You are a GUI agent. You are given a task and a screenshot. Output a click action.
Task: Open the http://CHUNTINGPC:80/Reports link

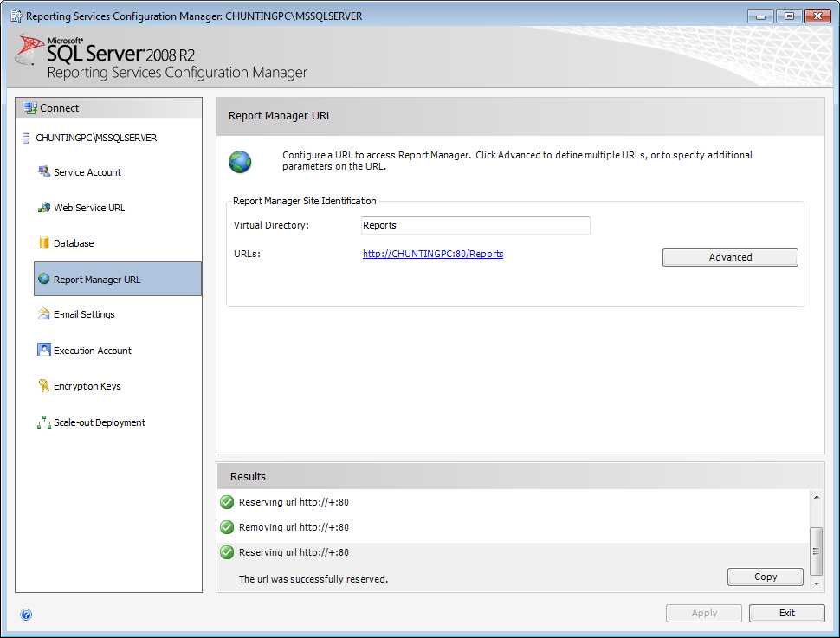[433, 254]
